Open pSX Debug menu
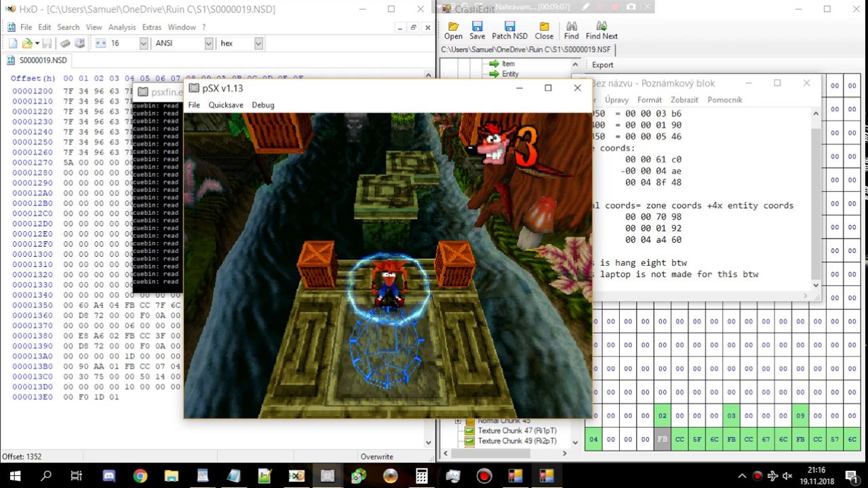This screenshot has height=488, width=868. [263, 105]
